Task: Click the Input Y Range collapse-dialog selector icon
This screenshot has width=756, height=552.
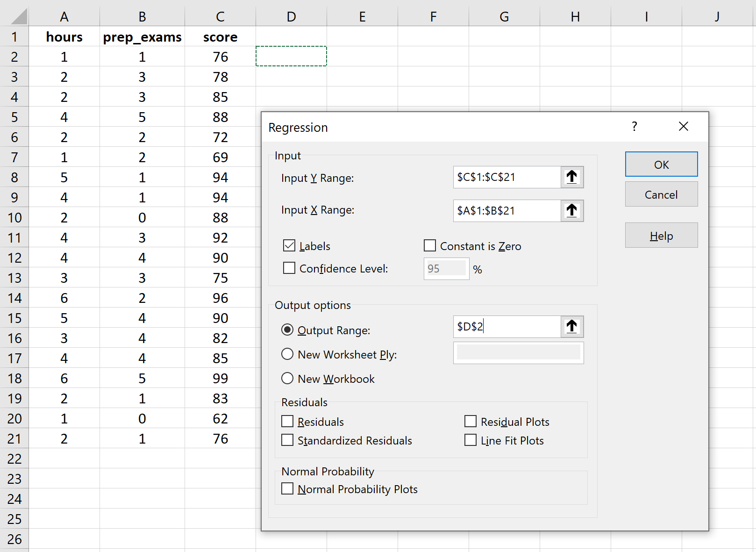Action: (x=572, y=177)
